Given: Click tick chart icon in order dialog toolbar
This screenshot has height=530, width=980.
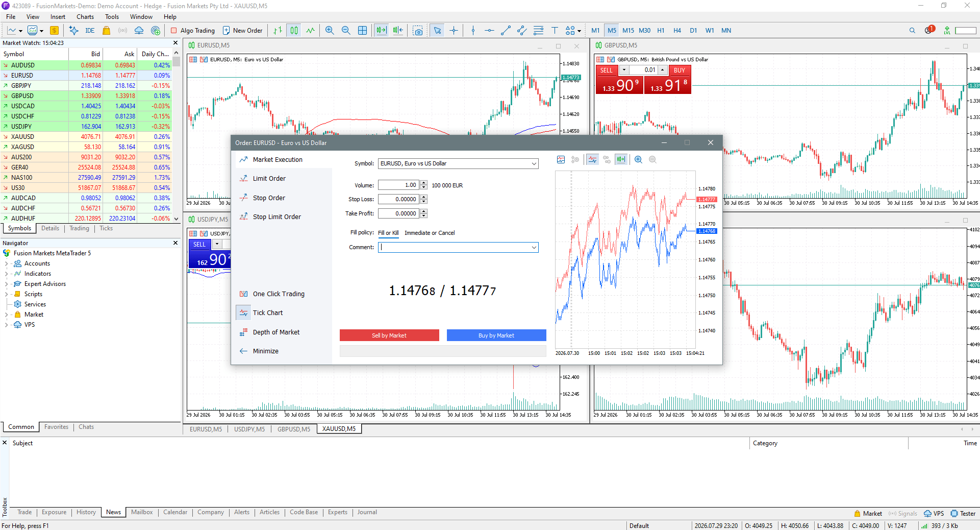Looking at the screenshot, I should coord(592,159).
